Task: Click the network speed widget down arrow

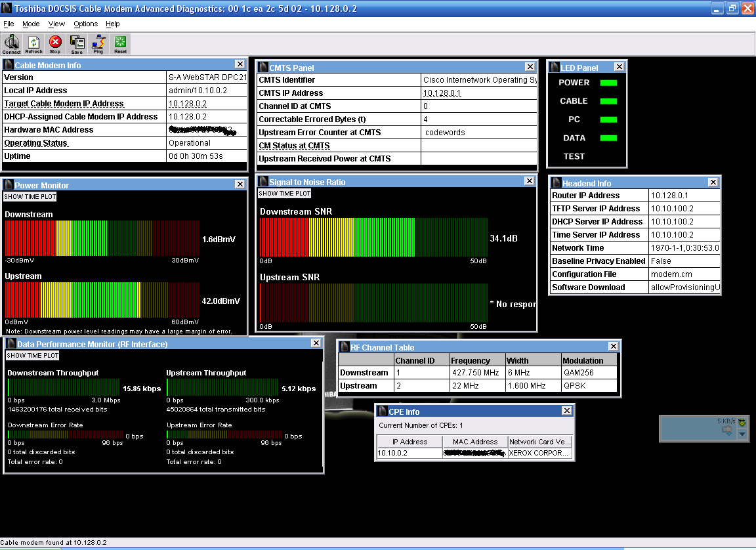Action: click(x=742, y=434)
